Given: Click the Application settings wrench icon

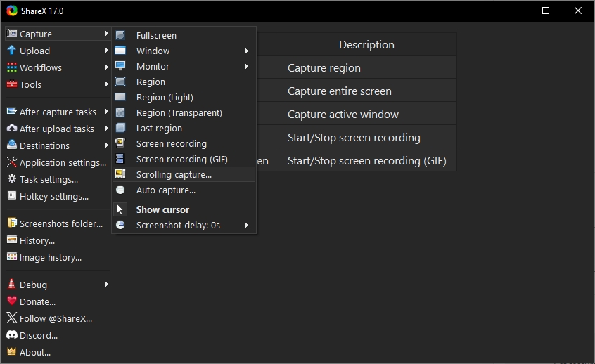Looking at the screenshot, I should 12,162.
